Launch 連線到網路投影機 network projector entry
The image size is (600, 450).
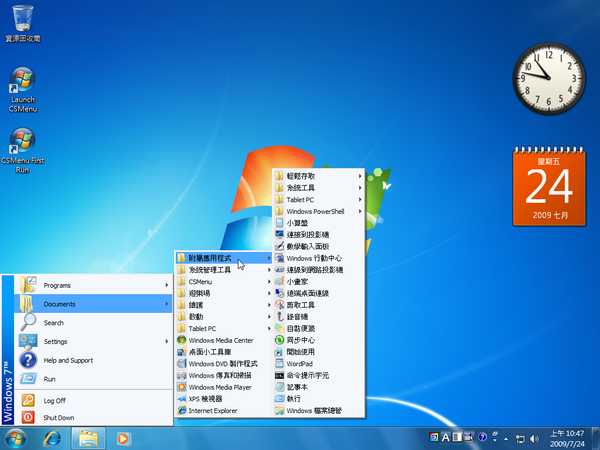click(319, 270)
